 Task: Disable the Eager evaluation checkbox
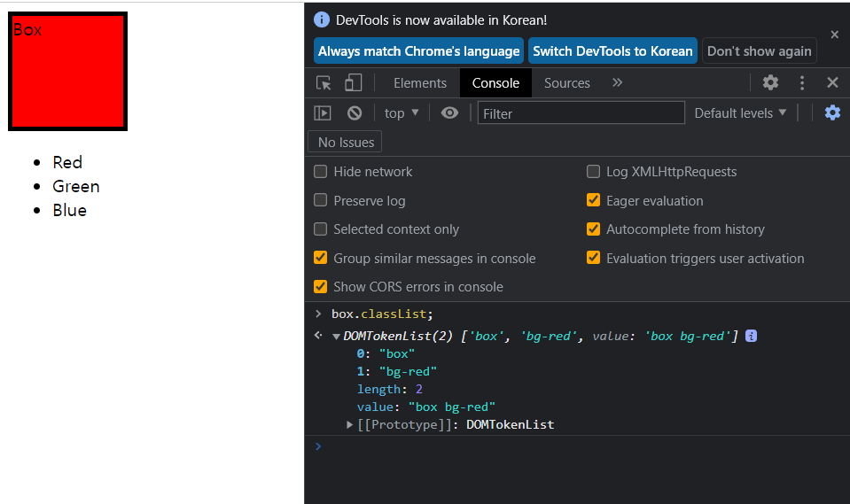[x=593, y=200]
